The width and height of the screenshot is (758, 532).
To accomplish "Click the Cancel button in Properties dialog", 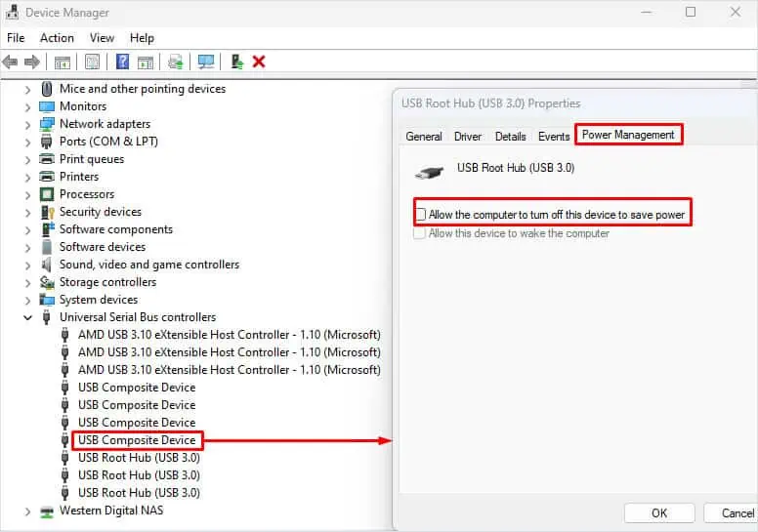I will [x=737, y=513].
